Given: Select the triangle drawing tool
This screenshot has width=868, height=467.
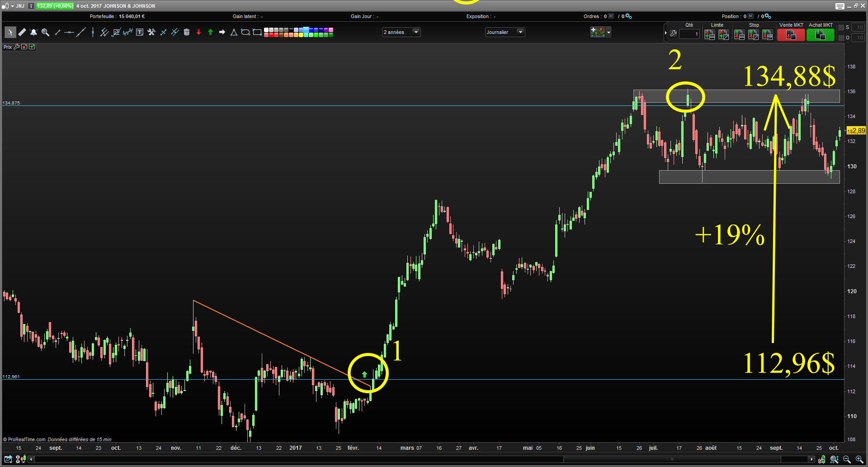Looking at the screenshot, I should (x=234, y=32).
